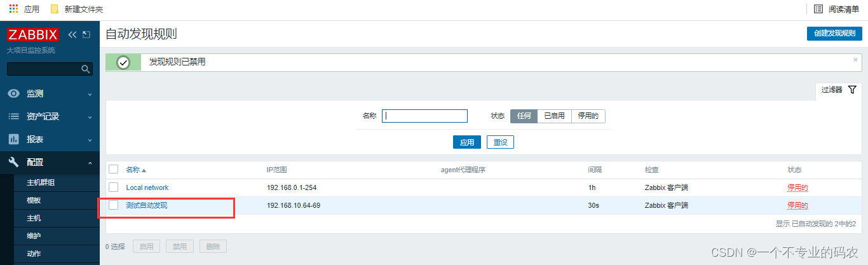The image size is (868, 265).
Task: Open 主机 in the sidebar
Action: (x=34, y=218)
